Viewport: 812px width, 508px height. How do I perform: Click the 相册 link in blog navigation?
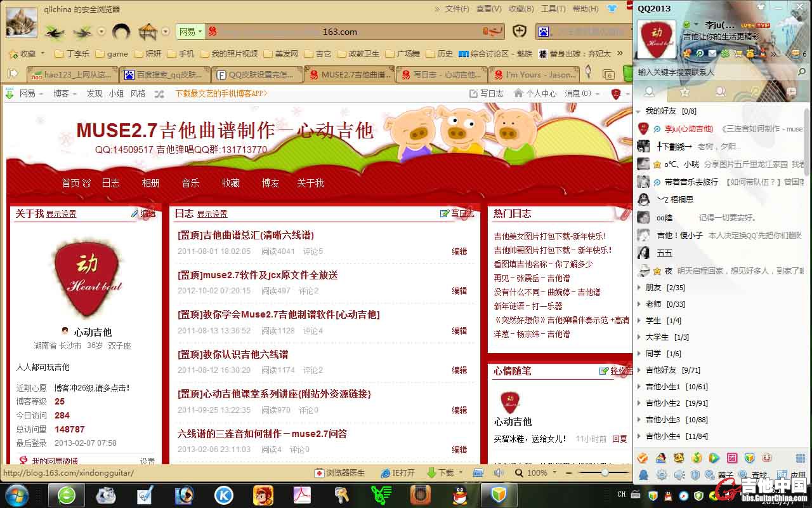tap(150, 183)
